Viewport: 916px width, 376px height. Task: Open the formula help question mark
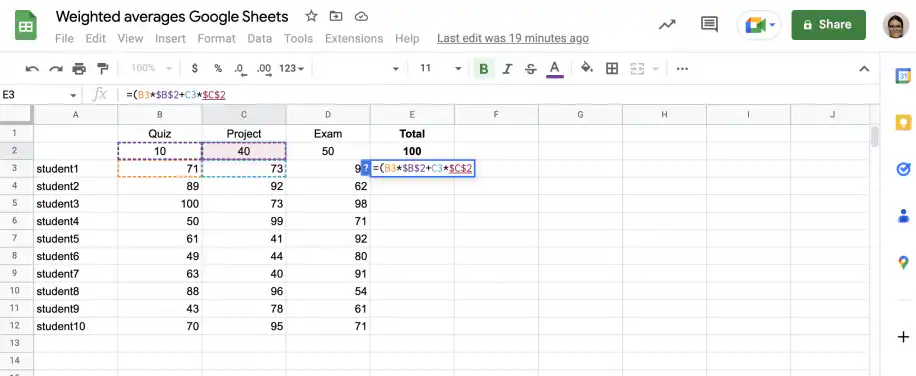[x=366, y=169]
